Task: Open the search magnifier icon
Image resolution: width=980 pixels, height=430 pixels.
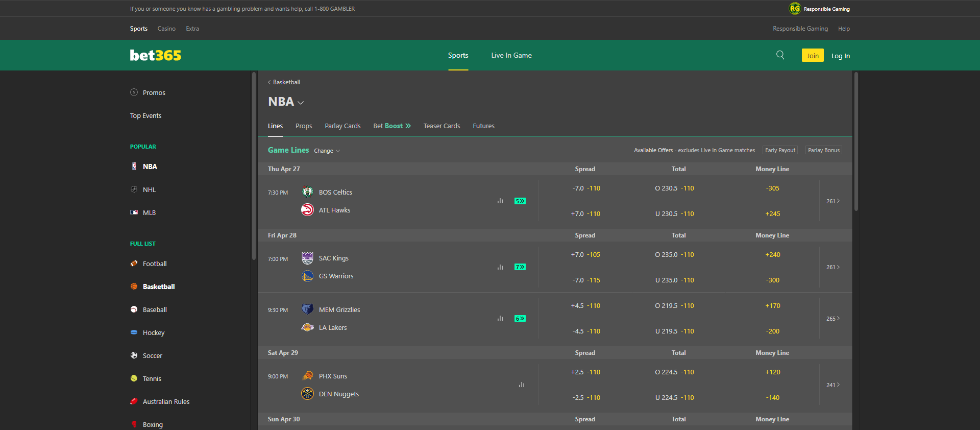Action: pyautogui.click(x=780, y=55)
